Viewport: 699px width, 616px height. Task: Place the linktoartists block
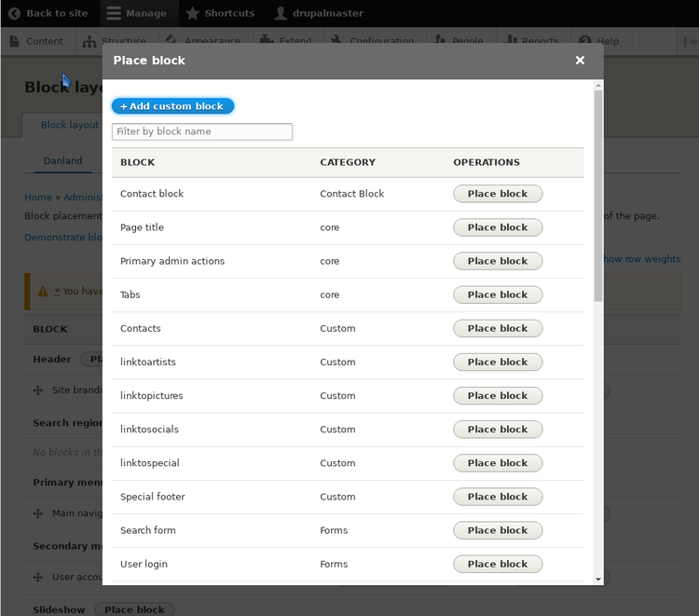pyautogui.click(x=498, y=362)
